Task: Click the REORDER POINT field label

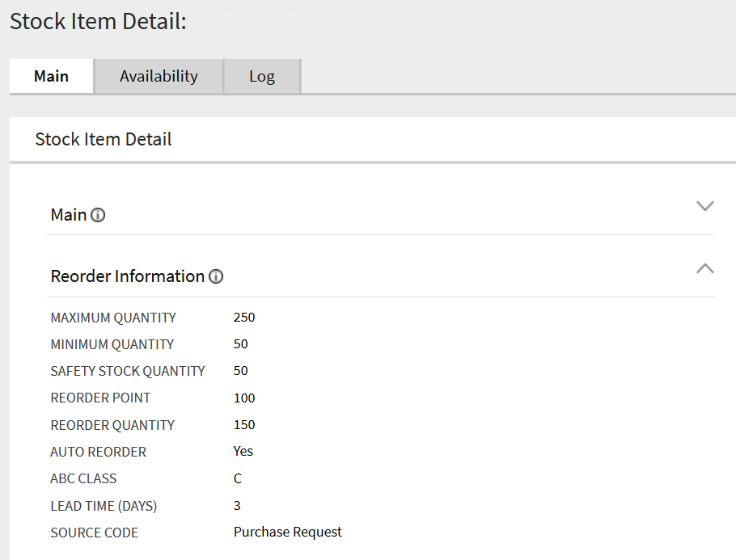Action: [x=100, y=398]
